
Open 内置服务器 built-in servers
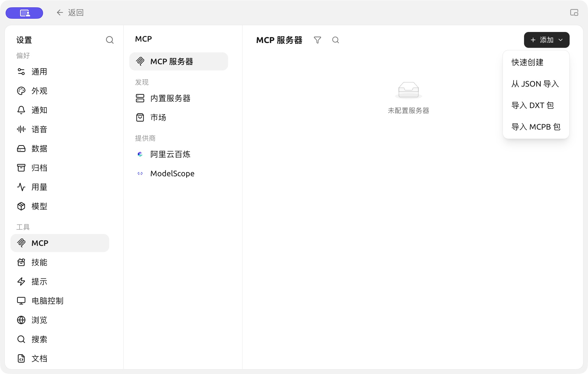coord(179,98)
